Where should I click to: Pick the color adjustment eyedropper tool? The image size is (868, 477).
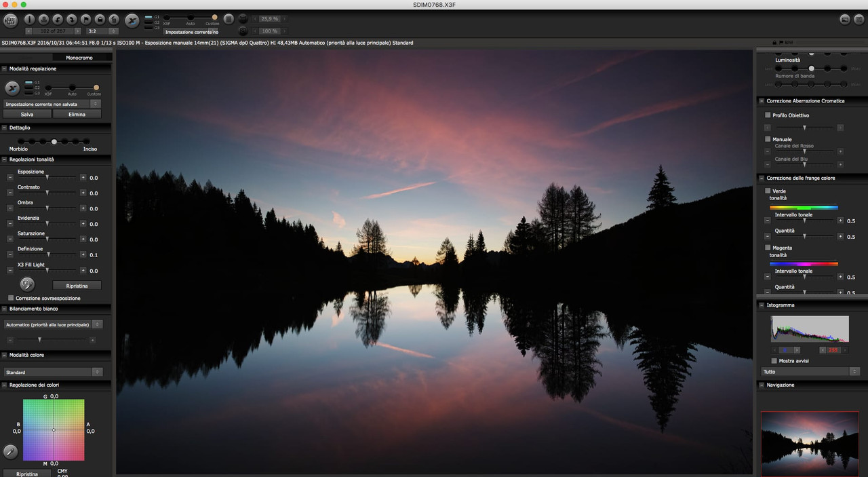(x=10, y=451)
